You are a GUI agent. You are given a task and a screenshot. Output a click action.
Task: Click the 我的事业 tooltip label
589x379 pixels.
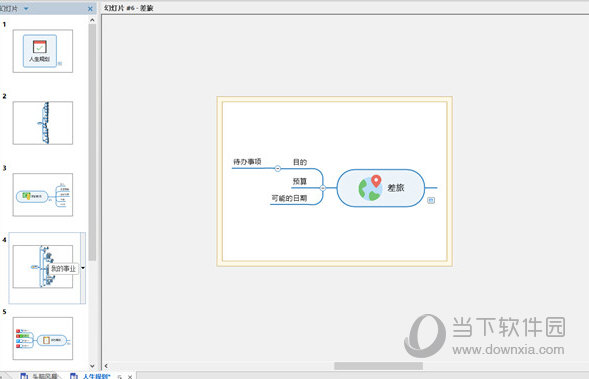[x=63, y=268]
